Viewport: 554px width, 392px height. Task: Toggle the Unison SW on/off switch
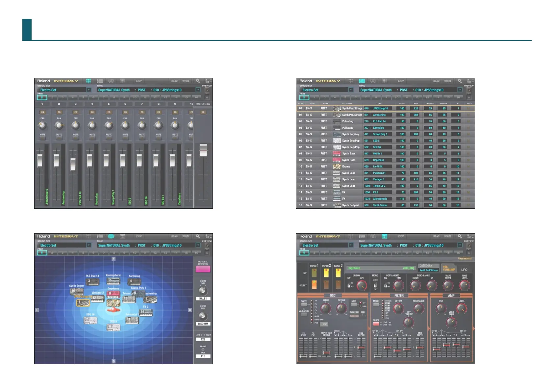350,285
